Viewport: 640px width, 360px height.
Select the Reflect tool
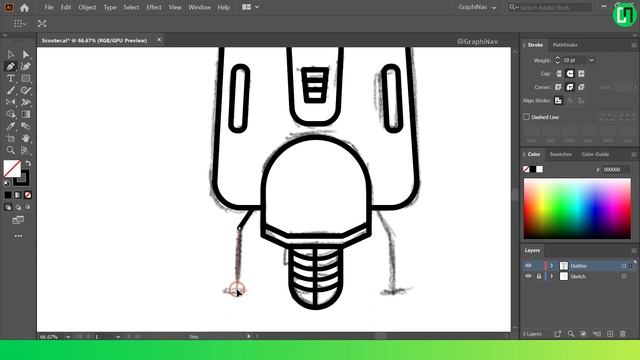pyautogui.click(x=11, y=102)
